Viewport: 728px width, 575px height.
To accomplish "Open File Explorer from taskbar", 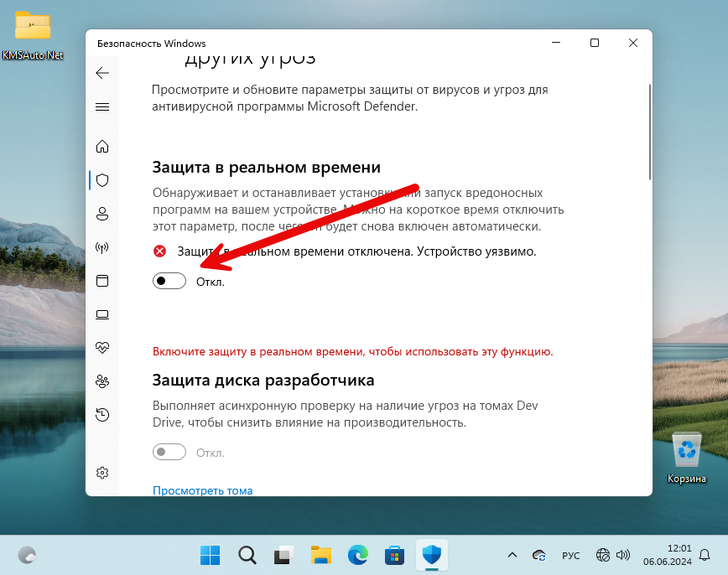I will click(321, 555).
